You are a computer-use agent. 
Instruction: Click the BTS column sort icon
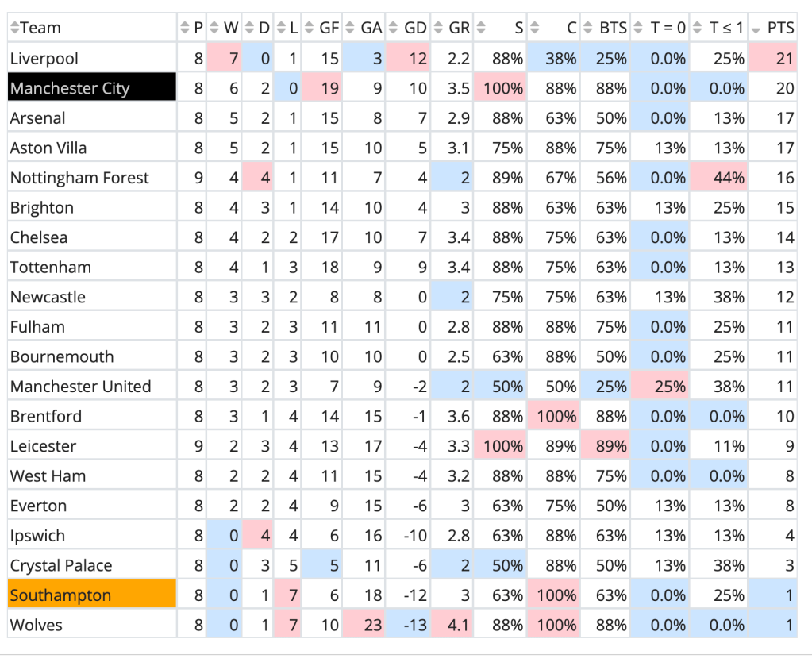pyautogui.click(x=590, y=29)
